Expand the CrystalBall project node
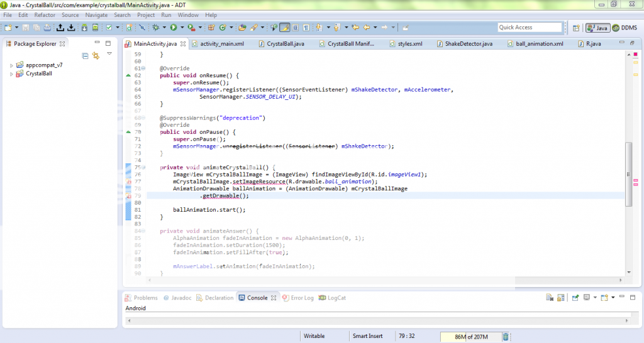This screenshot has height=343, width=644. (11, 74)
